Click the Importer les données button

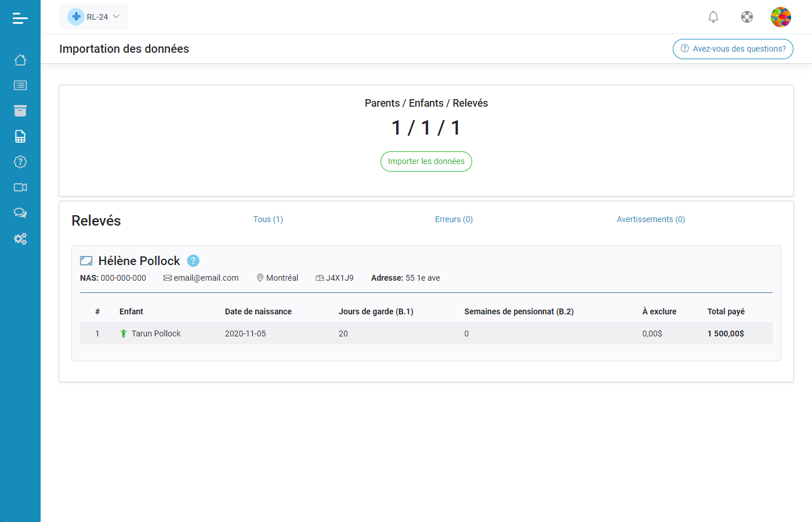[x=426, y=161]
